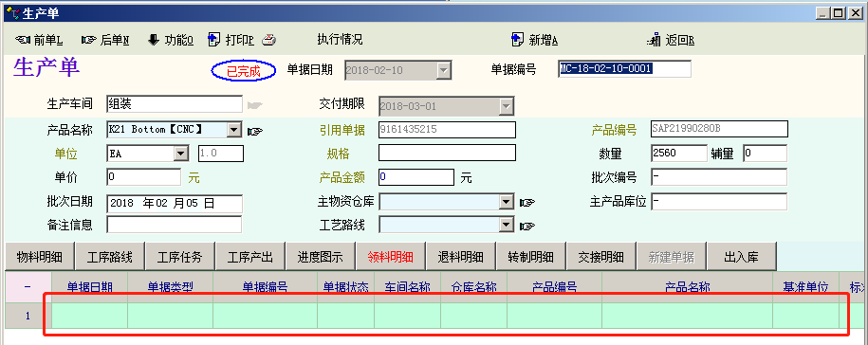The image size is (868, 345).
Task: Open the 工艺路线 dropdown list
Action: coord(507,225)
